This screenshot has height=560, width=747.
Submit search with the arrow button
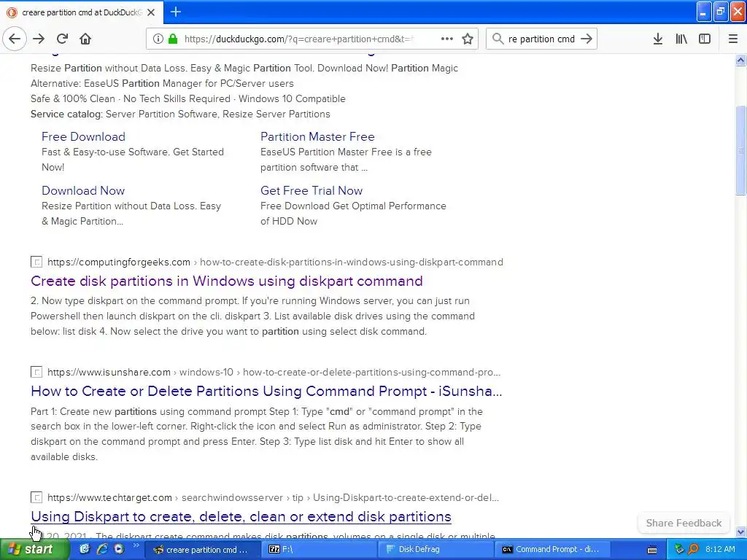(587, 39)
